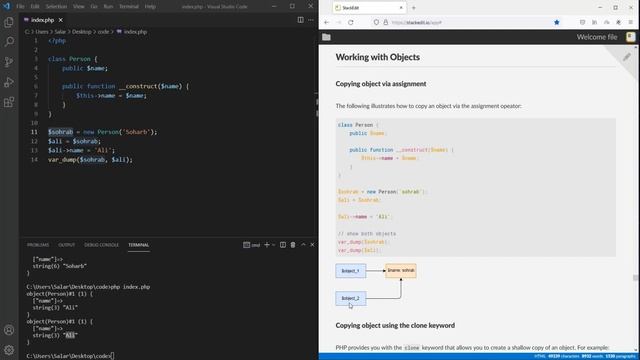Open the Edit menu
Image resolution: width=640 pixels, height=360 pixels.
click(x=35, y=7)
